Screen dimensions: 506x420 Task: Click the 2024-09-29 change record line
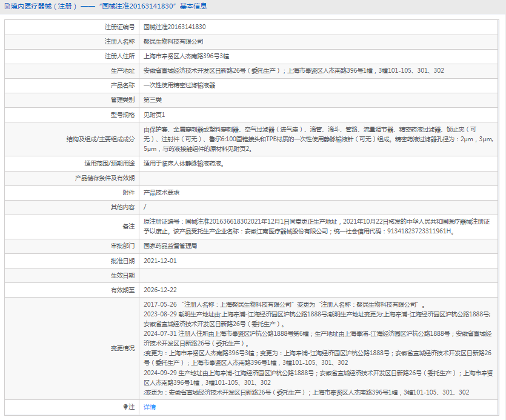[x=318, y=378]
